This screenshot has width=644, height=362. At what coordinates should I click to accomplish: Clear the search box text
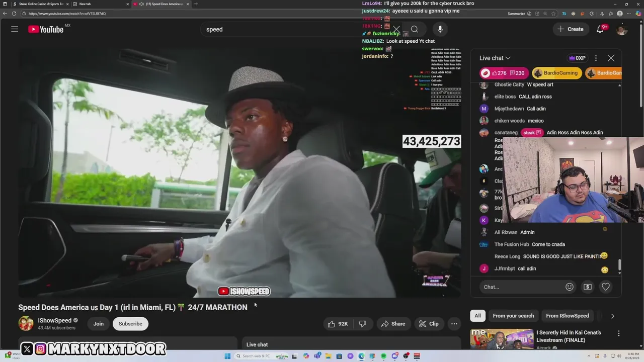[396, 29]
